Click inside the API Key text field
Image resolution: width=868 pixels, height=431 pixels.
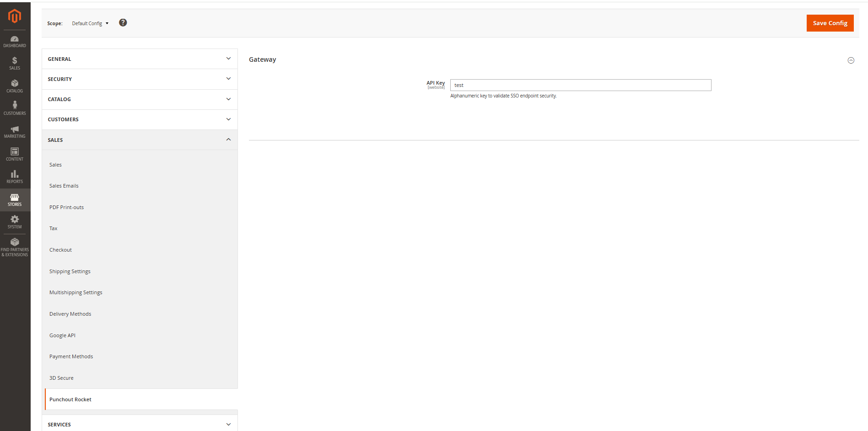pyautogui.click(x=580, y=85)
